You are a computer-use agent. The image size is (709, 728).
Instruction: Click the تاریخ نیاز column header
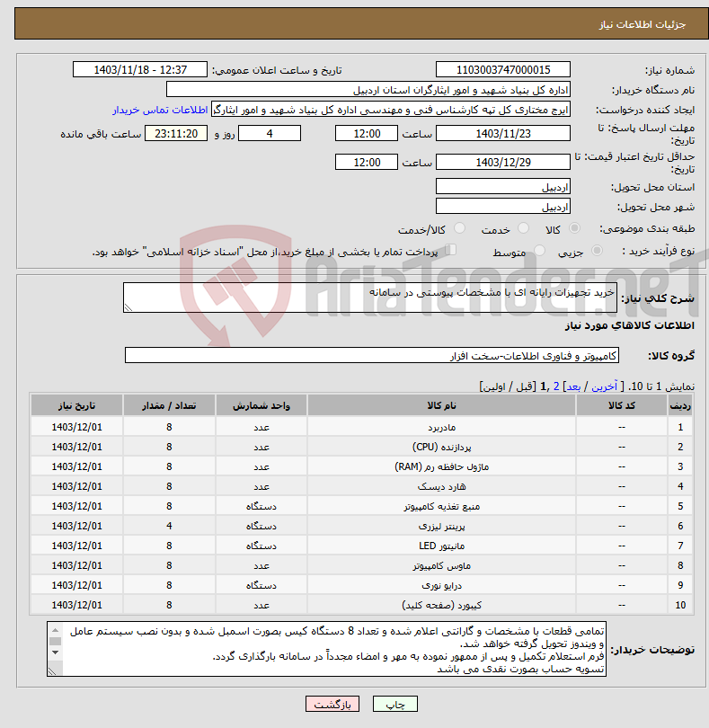tap(76, 405)
